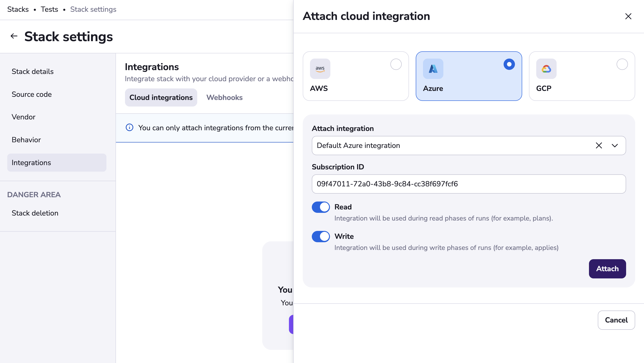Click the 'Stack settings' page heading
Viewport: 644px width, 363px height.
click(x=69, y=37)
